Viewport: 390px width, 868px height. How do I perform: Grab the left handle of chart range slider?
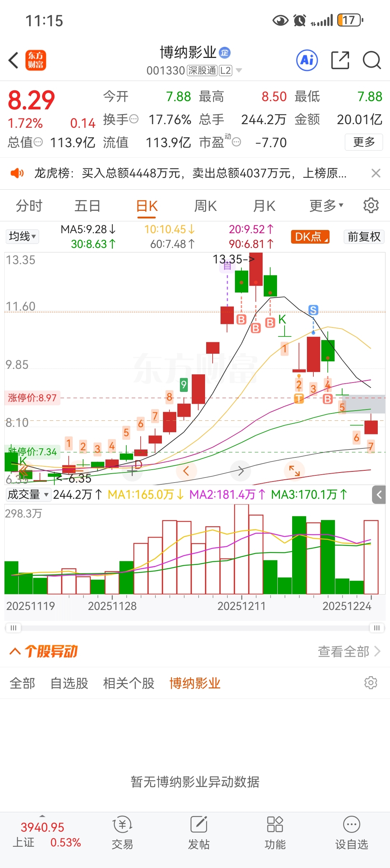pyautogui.click(x=13, y=628)
